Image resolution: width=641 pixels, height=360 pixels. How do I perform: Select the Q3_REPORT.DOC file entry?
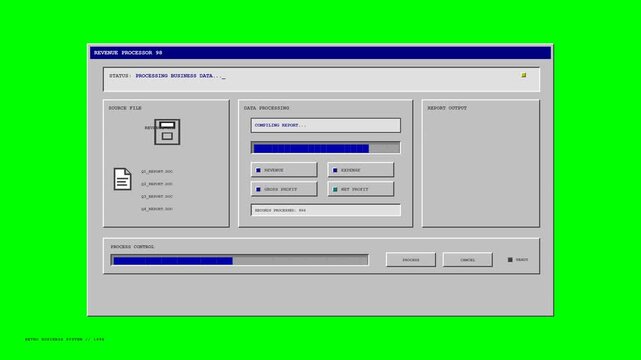(x=157, y=197)
